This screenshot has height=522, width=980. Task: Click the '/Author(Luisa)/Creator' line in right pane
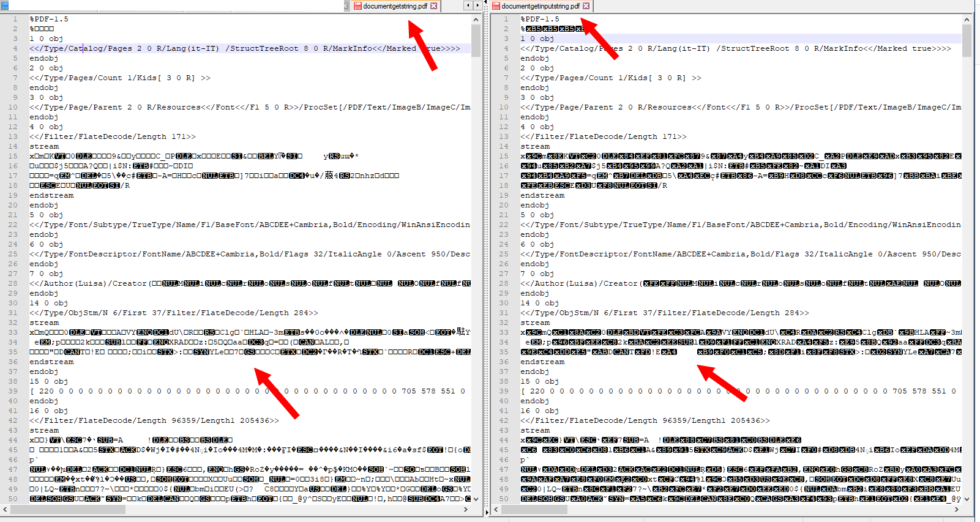click(741, 283)
